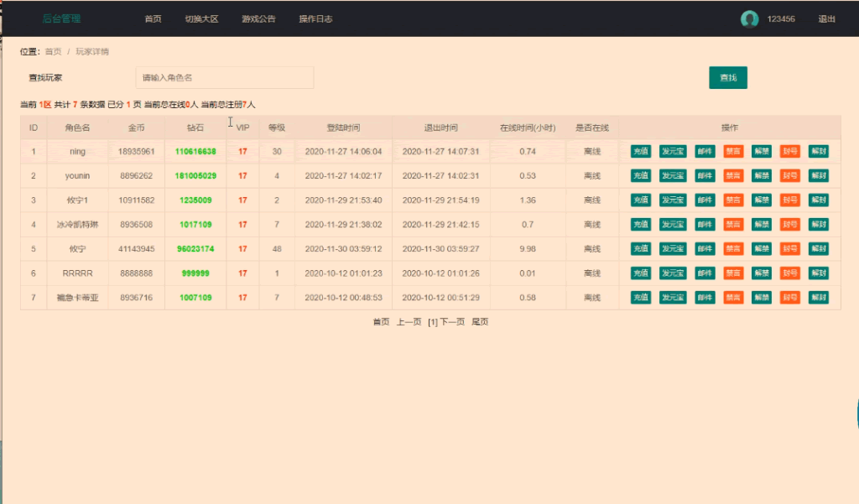
Task: Click the 退出 logout link
Action: 826,19
